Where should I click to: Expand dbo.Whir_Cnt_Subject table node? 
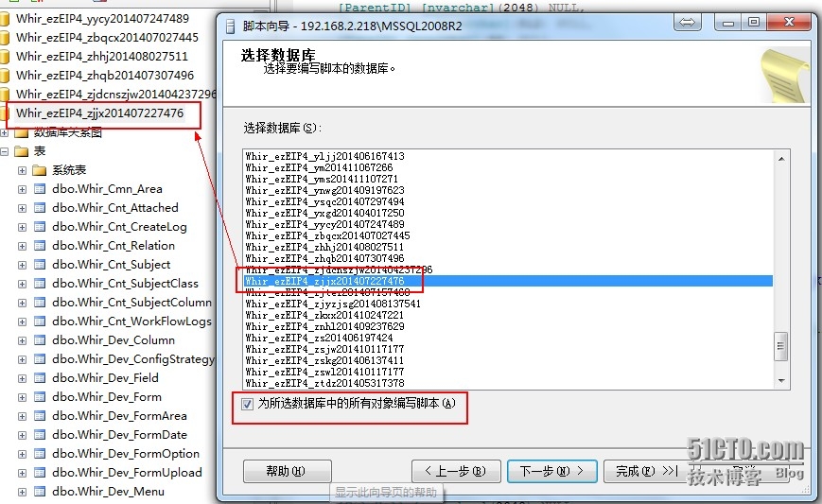point(22,265)
